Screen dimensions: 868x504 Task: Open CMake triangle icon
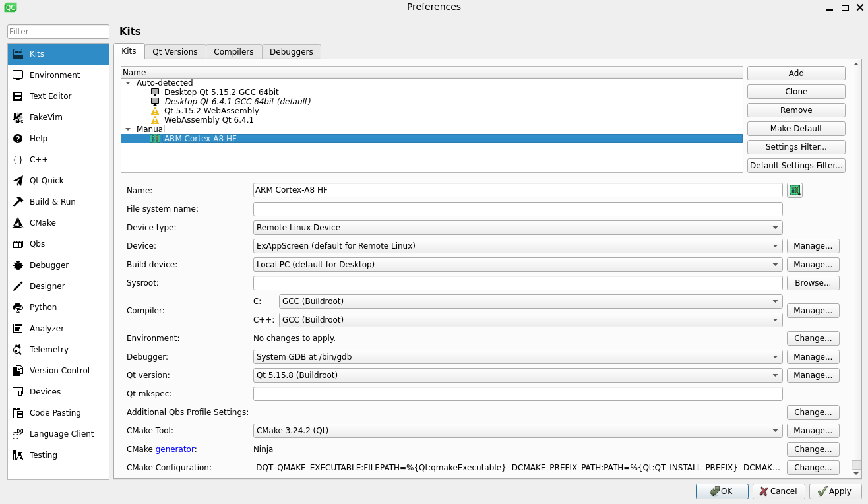[18, 223]
